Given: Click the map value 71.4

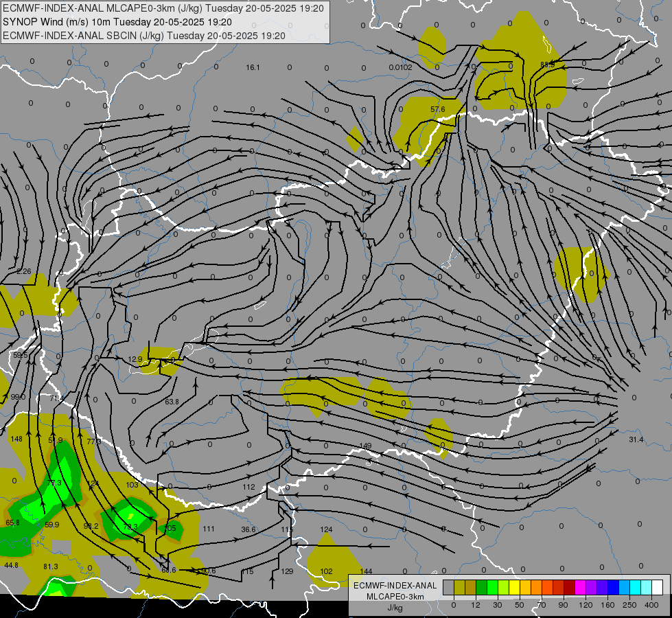Looking at the screenshot, I should (56, 398).
